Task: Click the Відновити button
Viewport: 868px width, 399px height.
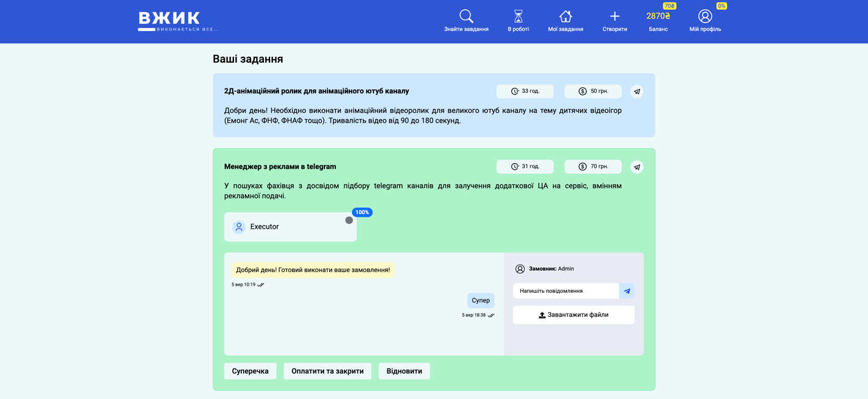Action: [404, 371]
